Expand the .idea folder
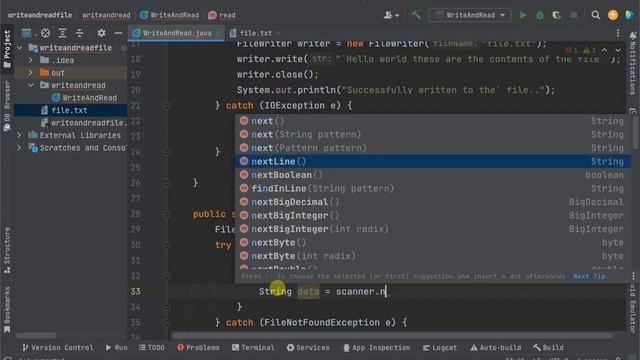Viewport: 640px width, 360px height. pyautogui.click(x=31, y=60)
